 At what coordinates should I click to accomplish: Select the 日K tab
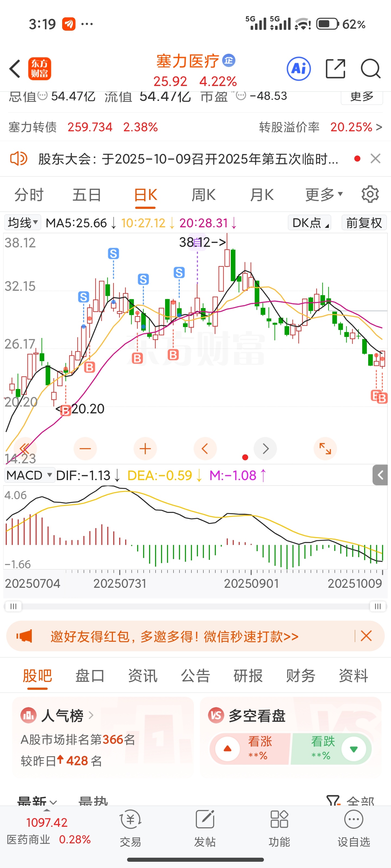(145, 195)
